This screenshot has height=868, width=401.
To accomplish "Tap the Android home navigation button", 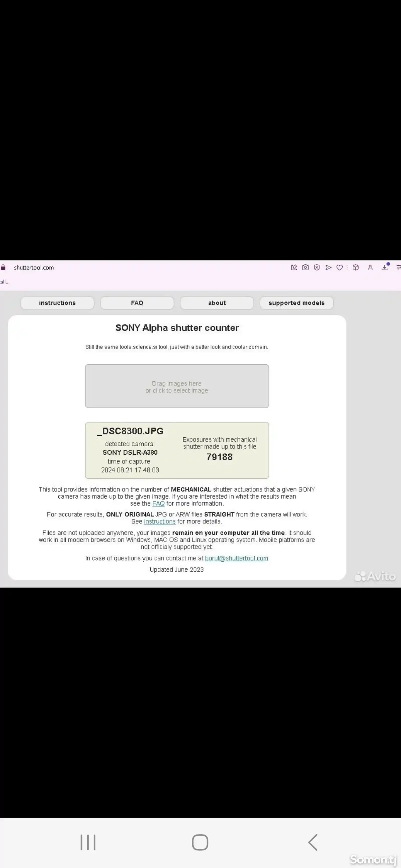I will [x=200, y=842].
